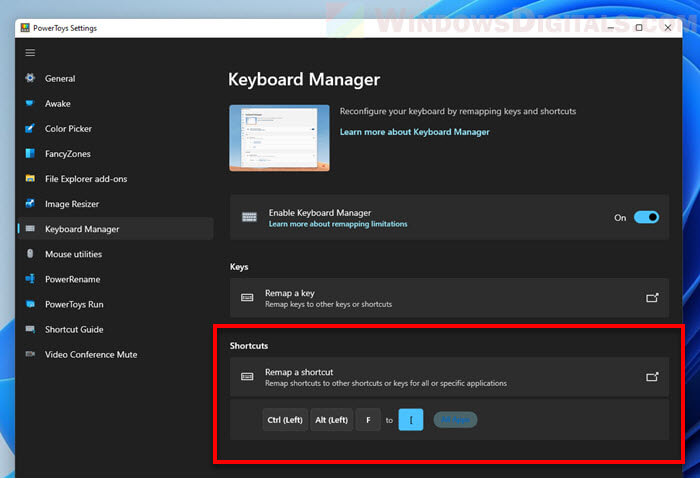This screenshot has width=700, height=479.
Task: Select Shortcut Guide in sidebar
Action: pos(116,329)
